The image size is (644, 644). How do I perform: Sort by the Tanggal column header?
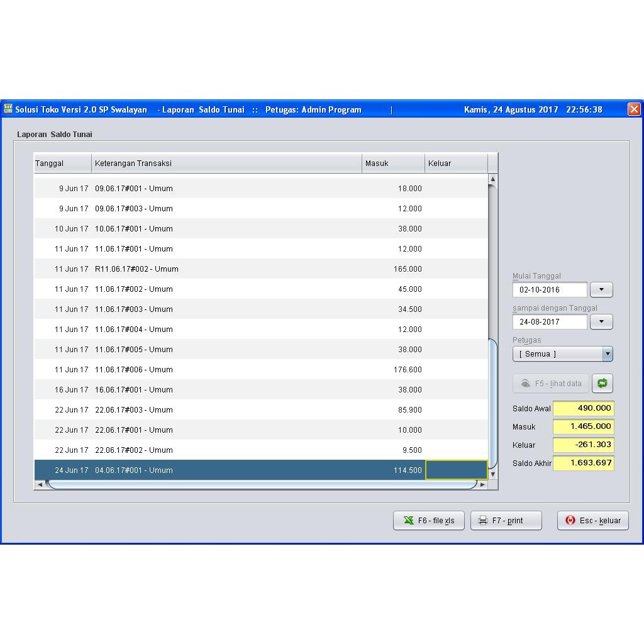(x=62, y=163)
